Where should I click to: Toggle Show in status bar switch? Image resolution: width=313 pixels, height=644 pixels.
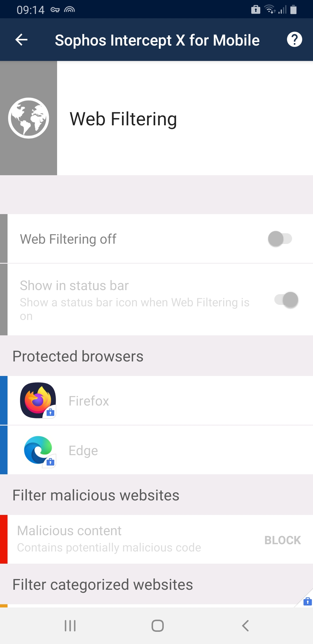[286, 300]
